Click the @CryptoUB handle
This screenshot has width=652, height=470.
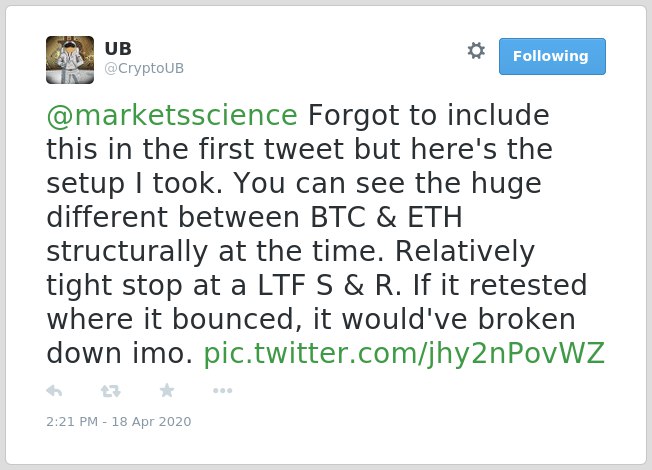click(144, 68)
